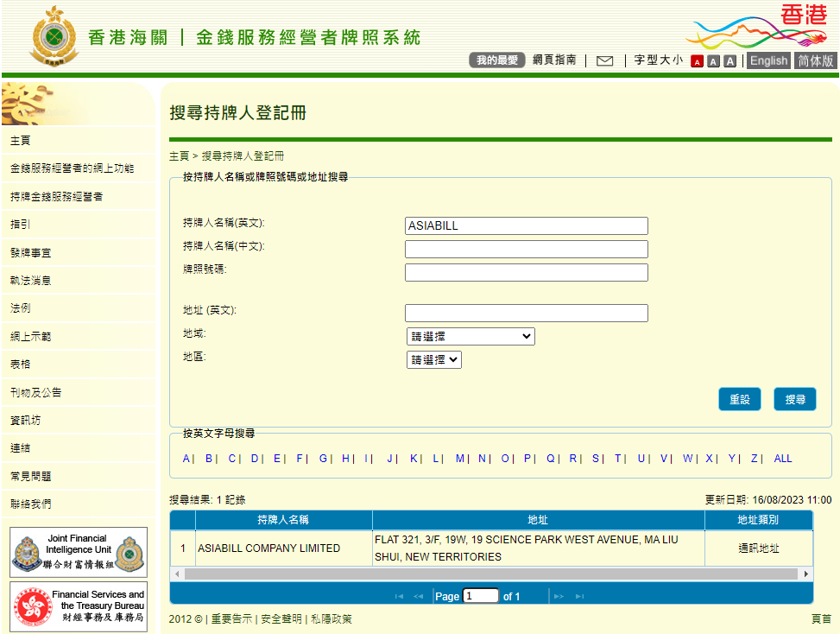Open the 地區 district dropdown
Screen dimensions: 840x634
click(433, 358)
